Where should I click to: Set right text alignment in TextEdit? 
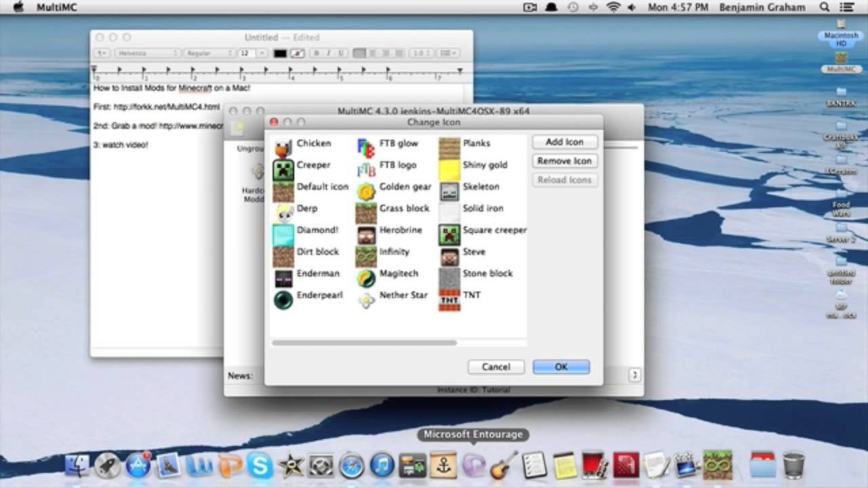pyautogui.click(x=385, y=54)
